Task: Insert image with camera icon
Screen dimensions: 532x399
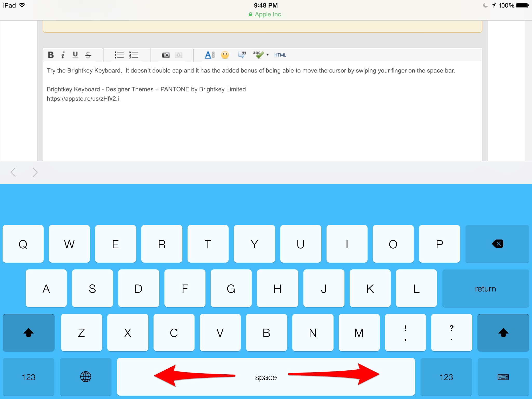Action: click(166, 55)
